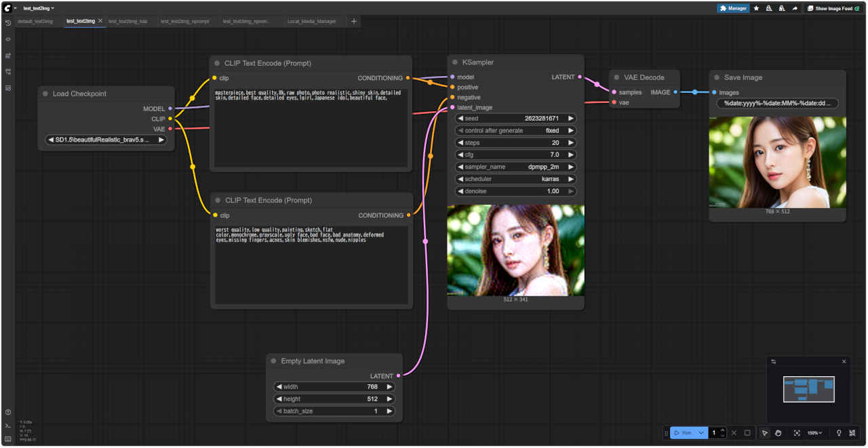Toggle the lightbulb icon in bottom toolbar
This screenshot has height=448, width=868.
tap(839, 433)
